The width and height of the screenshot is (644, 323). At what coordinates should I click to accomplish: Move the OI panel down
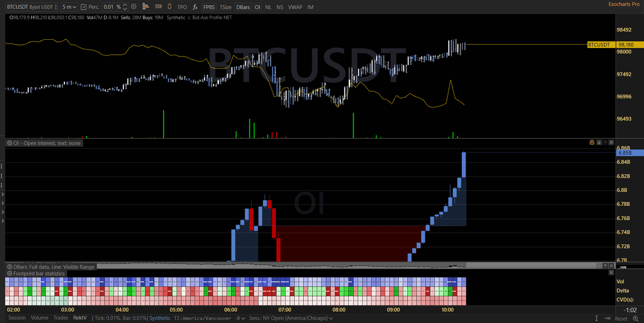pos(599,142)
